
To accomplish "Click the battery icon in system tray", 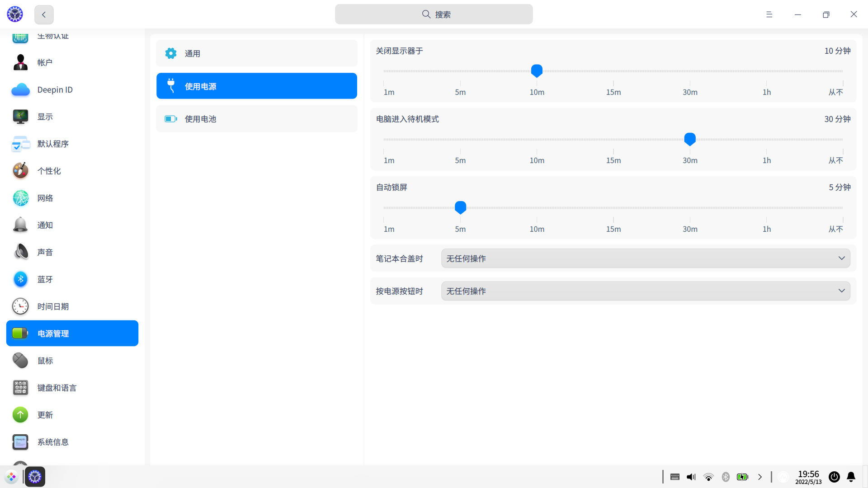I will point(743,477).
